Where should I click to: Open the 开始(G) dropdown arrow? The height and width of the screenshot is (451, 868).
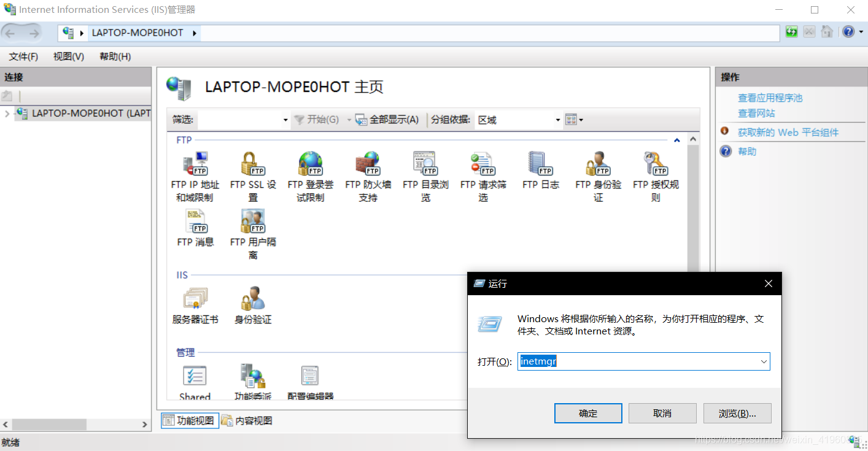click(x=349, y=120)
